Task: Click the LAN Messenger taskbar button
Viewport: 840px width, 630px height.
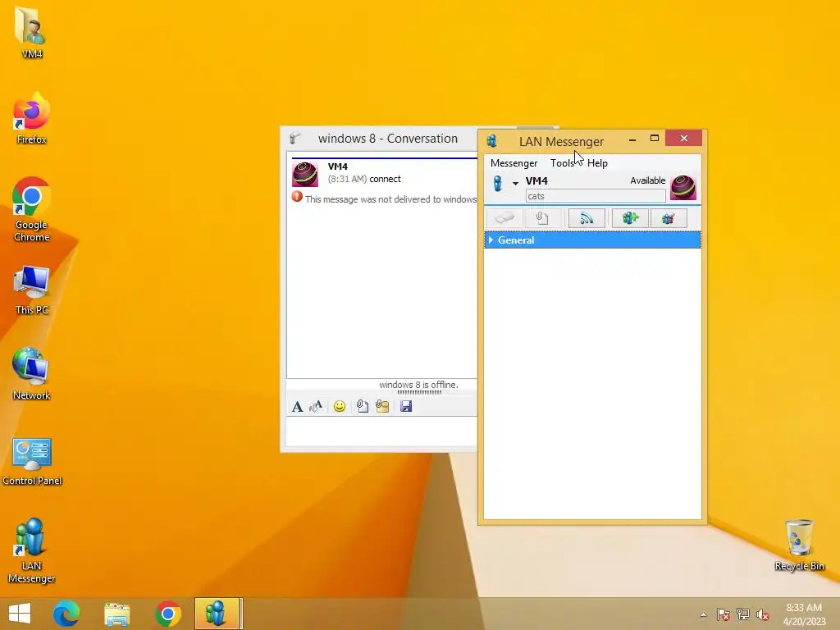Action: (218, 614)
